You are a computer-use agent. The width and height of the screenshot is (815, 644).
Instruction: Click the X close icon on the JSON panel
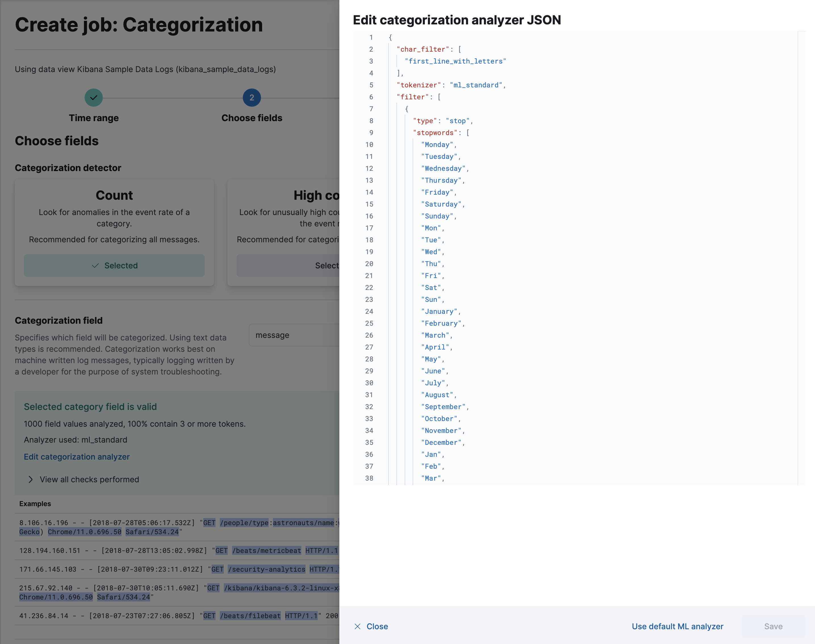pos(357,626)
